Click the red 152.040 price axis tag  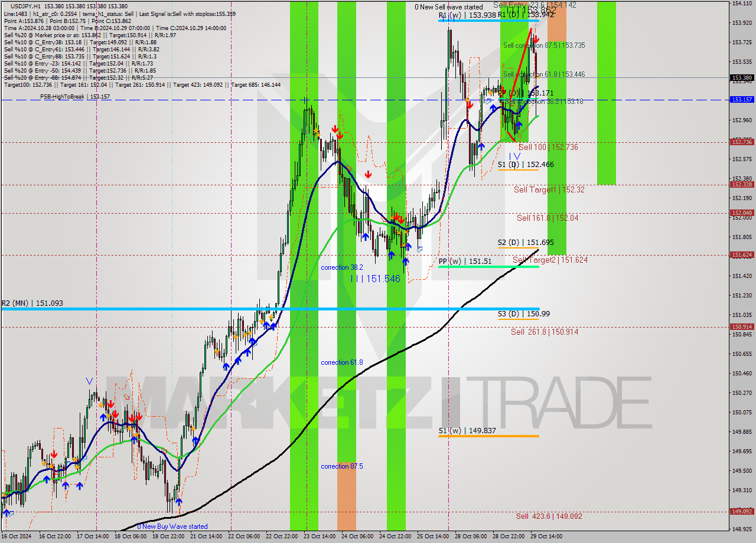click(742, 213)
